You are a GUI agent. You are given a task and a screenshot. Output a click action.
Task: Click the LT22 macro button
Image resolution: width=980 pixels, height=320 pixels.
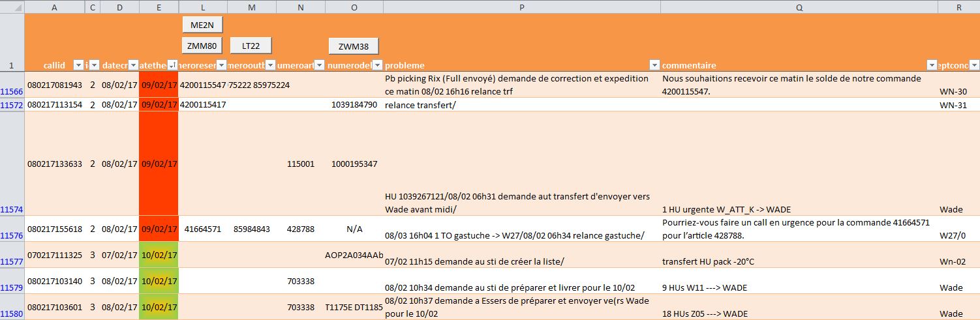tap(251, 46)
